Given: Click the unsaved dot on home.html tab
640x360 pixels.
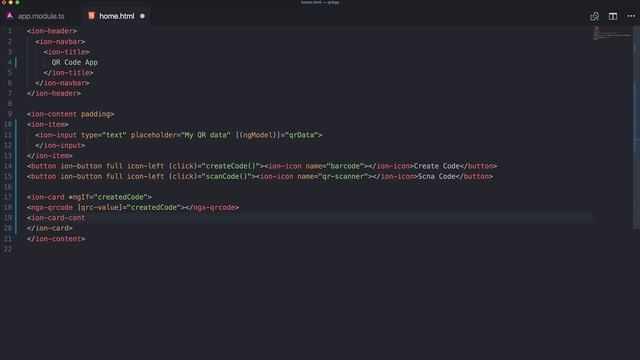Looking at the screenshot, I should coord(142,16).
